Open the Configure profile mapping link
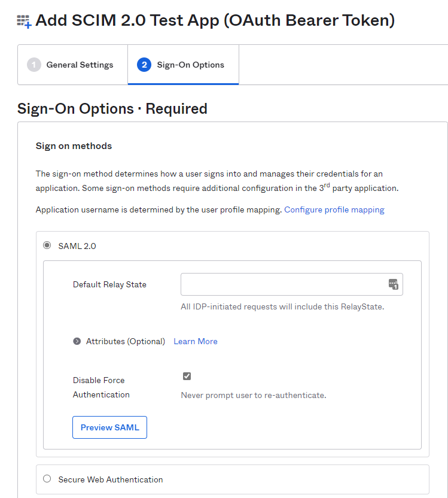The width and height of the screenshot is (448, 498). [x=334, y=209]
